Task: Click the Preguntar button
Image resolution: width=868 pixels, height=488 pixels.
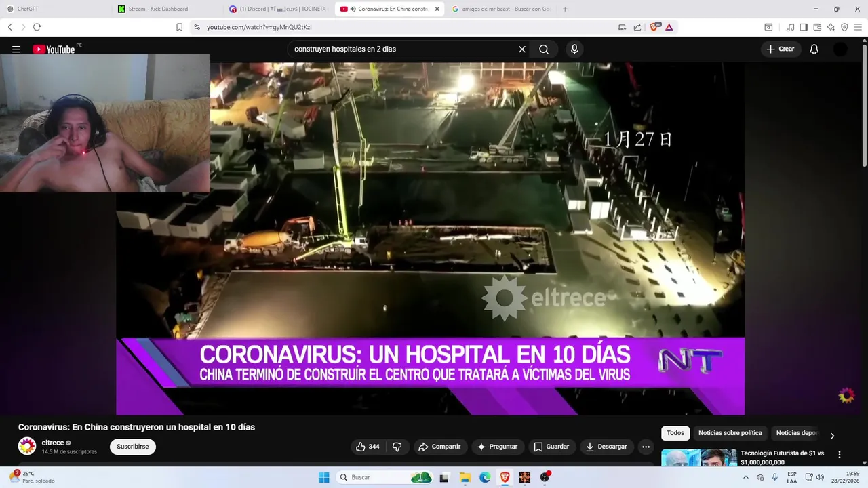Action: pyautogui.click(x=497, y=447)
